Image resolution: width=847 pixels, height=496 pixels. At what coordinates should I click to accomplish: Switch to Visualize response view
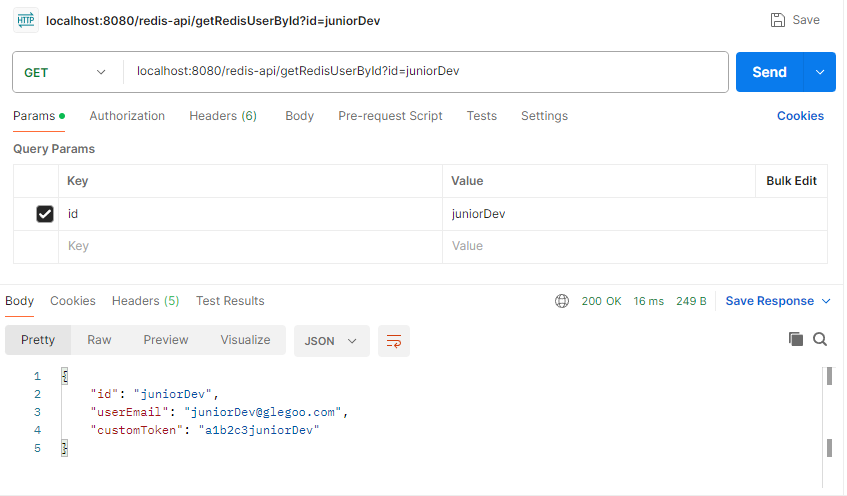[x=245, y=340]
